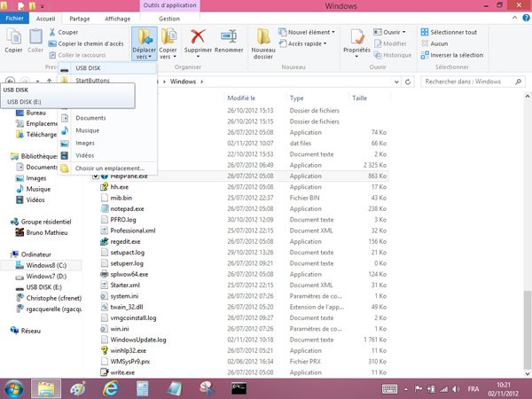Click Copier le chemin d'accès
This screenshot has height=399, width=532.
[86, 43]
